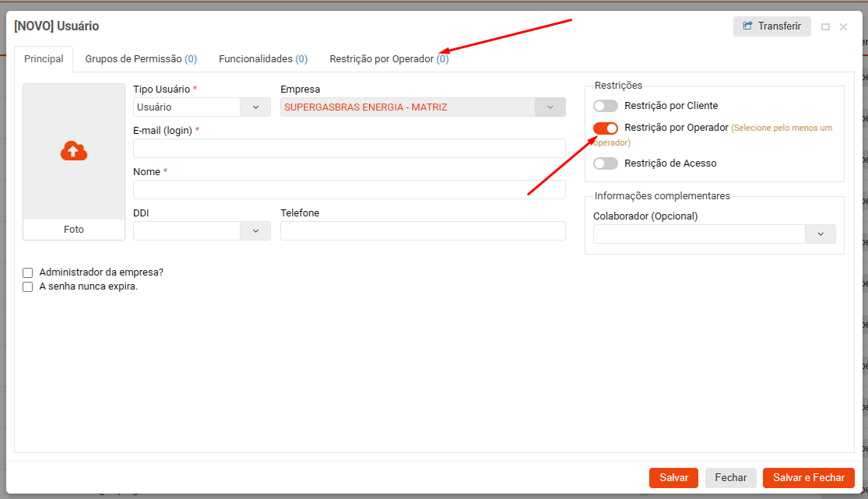The height and width of the screenshot is (499, 868).
Task: Disable the Restrição por Operador toggle
Action: coord(605,128)
